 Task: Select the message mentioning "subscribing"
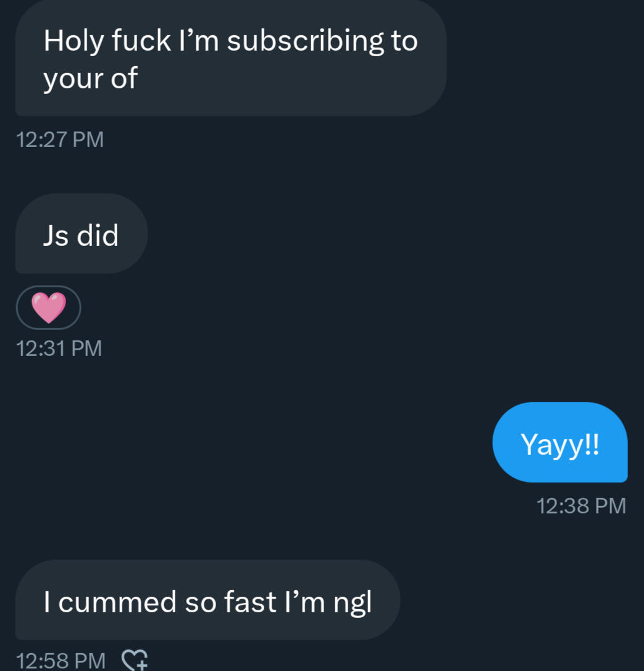[230, 59]
